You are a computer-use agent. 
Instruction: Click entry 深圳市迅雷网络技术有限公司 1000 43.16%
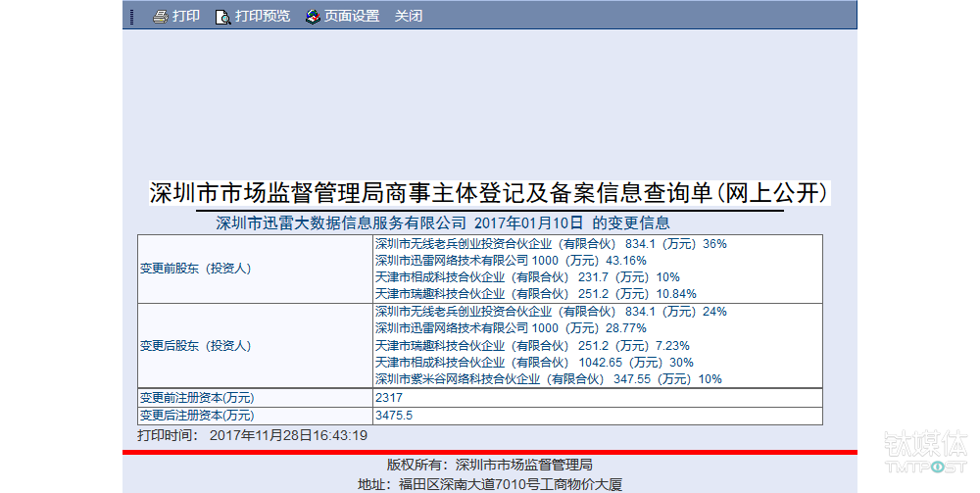tap(511, 261)
